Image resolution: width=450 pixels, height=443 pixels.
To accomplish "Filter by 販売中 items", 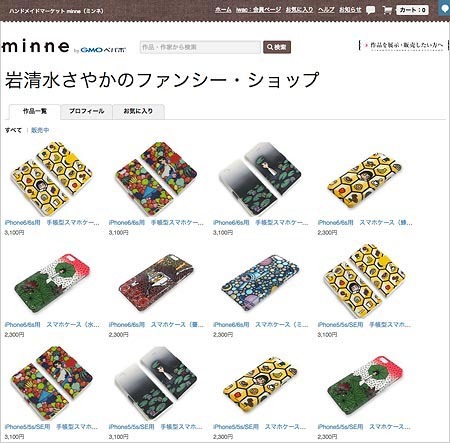I will pyautogui.click(x=40, y=130).
